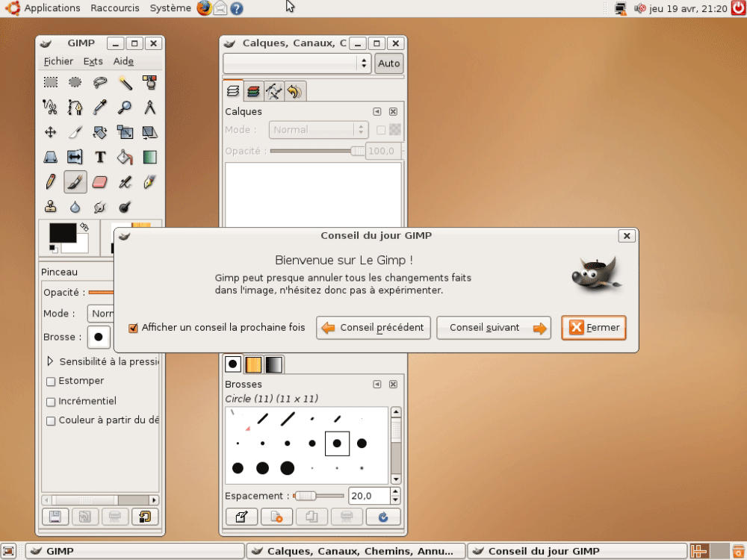This screenshot has height=560, width=747.
Task: Select the Bucket Fill tool
Action: tap(125, 157)
